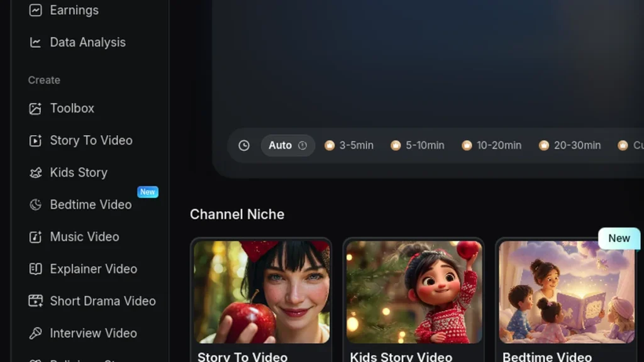Open the Kids Story Video niche card
Image resolution: width=644 pixels, height=362 pixels.
414,300
